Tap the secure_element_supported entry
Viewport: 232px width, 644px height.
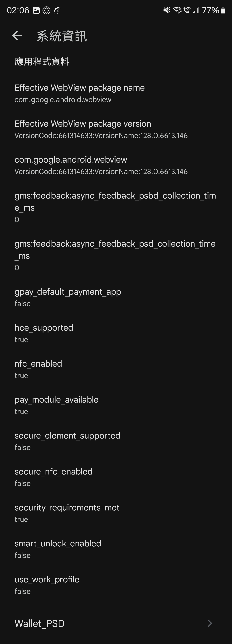point(116,441)
